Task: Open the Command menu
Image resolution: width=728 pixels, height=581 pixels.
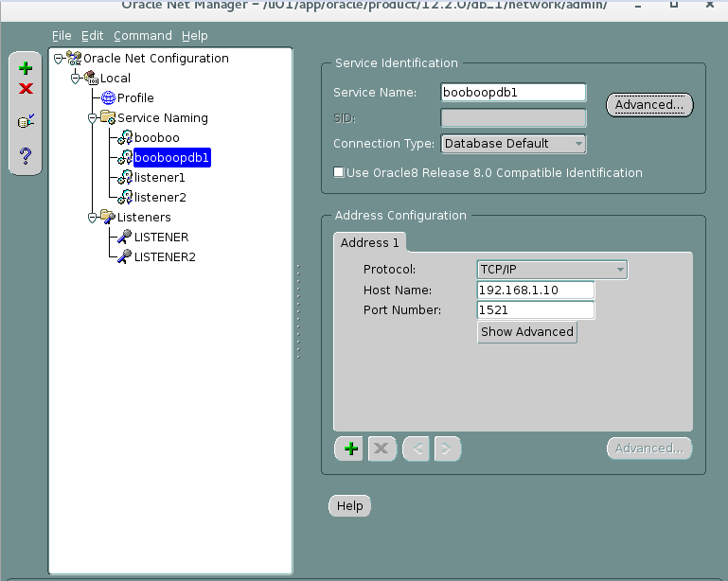Action: (143, 36)
